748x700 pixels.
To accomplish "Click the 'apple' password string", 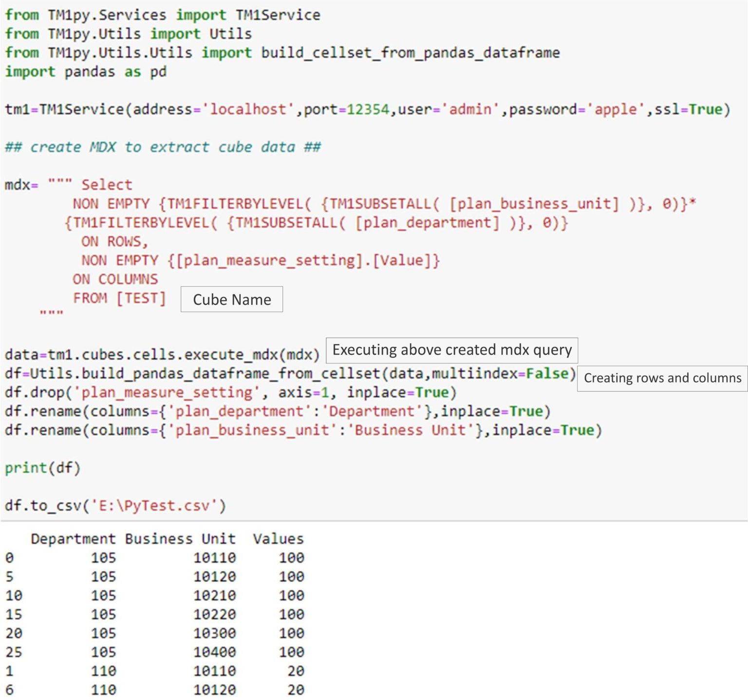I will pyautogui.click(x=616, y=109).
